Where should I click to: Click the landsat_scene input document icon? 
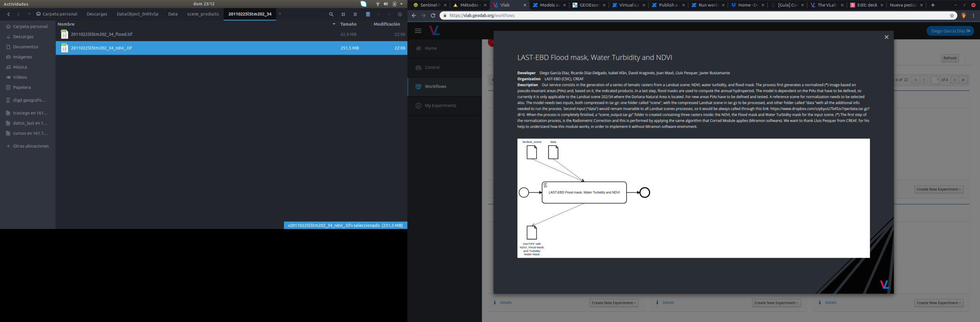pos(532,152)
